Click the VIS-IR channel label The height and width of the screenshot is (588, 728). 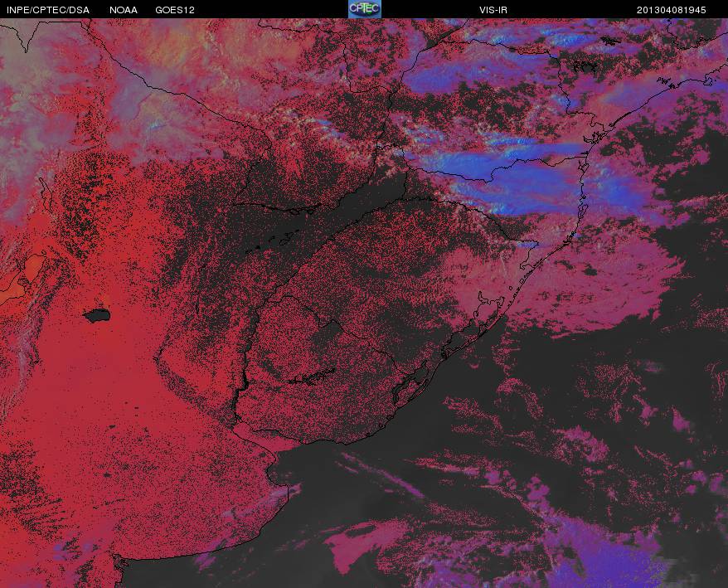(493, 10)
